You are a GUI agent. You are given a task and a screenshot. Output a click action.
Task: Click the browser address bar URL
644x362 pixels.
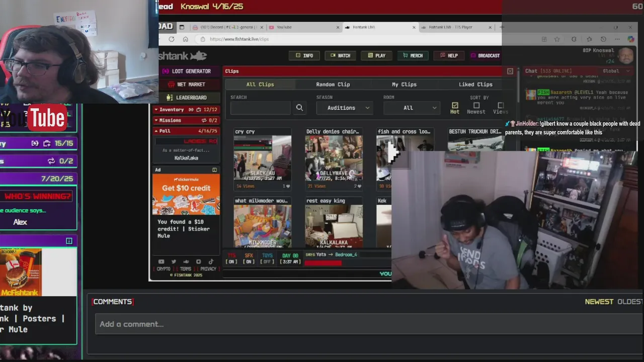[x=239, y=39]
